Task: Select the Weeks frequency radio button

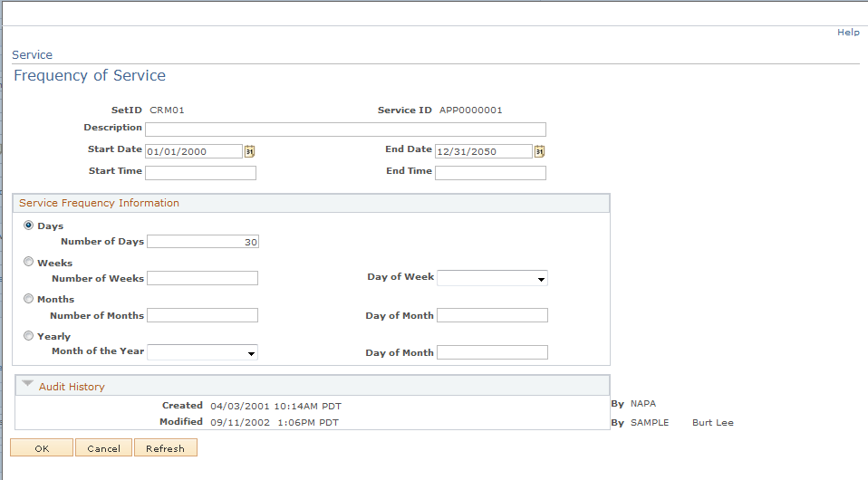Action: point(28,262)
